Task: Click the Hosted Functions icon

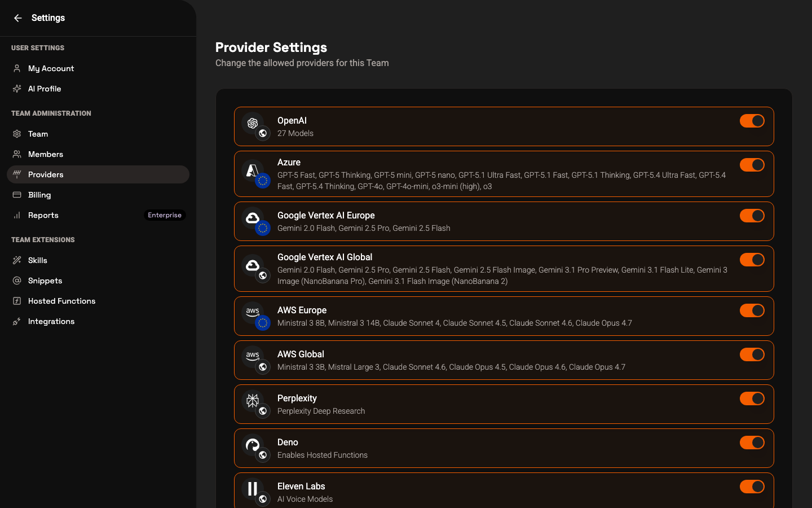Action: click(17, 301)
